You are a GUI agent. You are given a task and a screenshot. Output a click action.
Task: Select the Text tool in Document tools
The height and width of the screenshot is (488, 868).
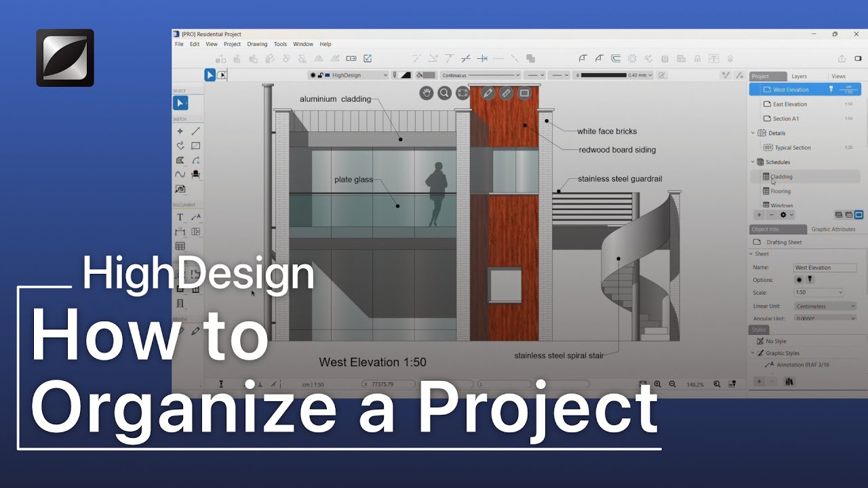pos(180,217)
